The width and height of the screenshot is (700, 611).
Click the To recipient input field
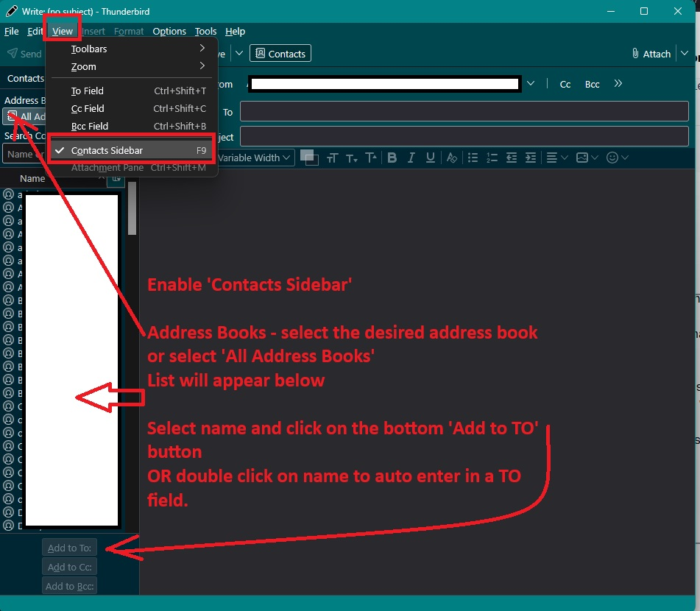(464, 111)
